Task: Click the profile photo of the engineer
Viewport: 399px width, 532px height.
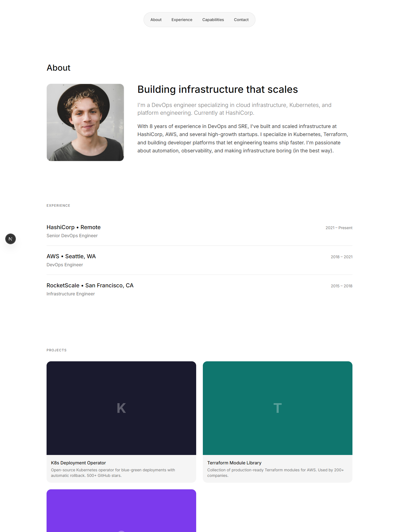Action: pyautogui.click(x=85, y=122)
